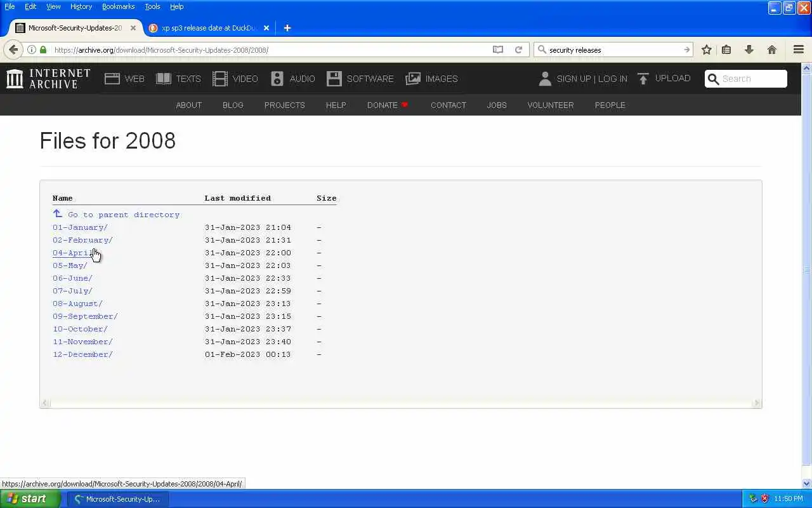Select Microsoft-Security-Up... taskbar button

pos(118,499)
